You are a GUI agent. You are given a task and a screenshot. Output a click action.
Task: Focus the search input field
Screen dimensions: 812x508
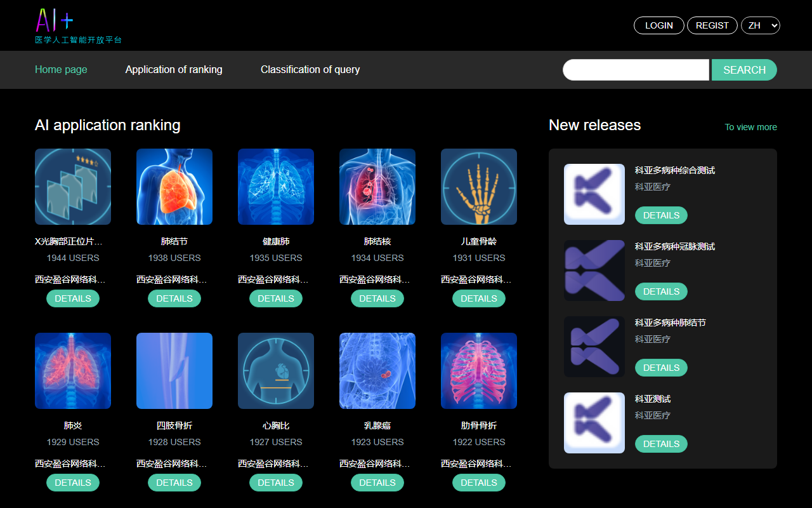pyautogui.click(x=636, y=70)
